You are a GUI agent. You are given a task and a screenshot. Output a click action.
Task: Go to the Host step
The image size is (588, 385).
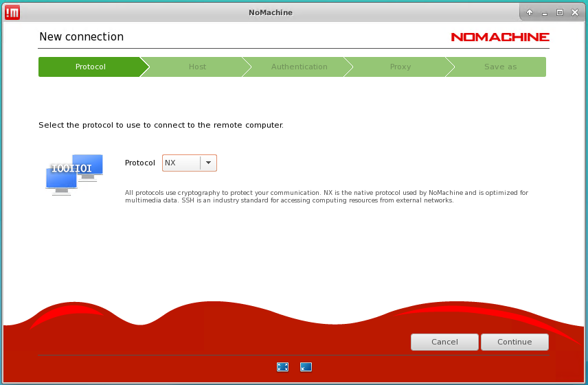pyautogui.click(x=197, y=67)
